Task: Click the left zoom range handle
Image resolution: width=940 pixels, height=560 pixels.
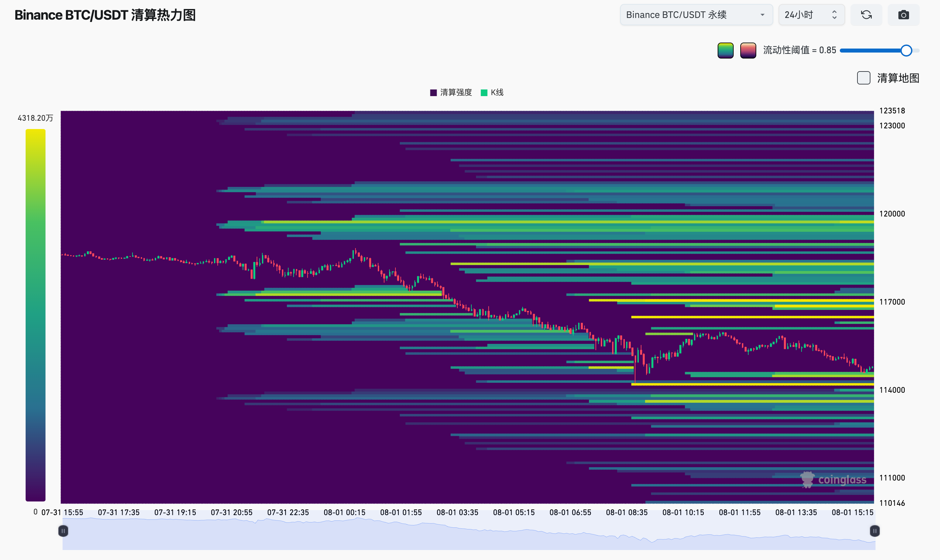Action: point(63,531)
